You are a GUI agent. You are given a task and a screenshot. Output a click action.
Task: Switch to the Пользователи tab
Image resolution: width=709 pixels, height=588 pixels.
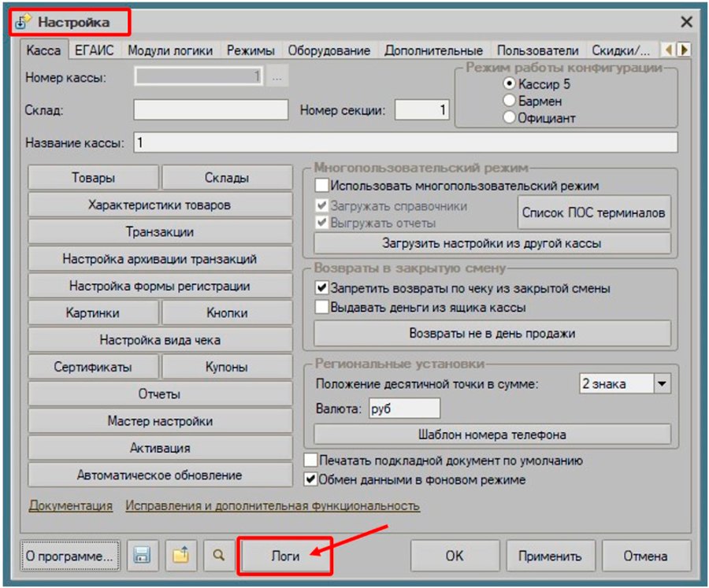click(x=537, y=50)
